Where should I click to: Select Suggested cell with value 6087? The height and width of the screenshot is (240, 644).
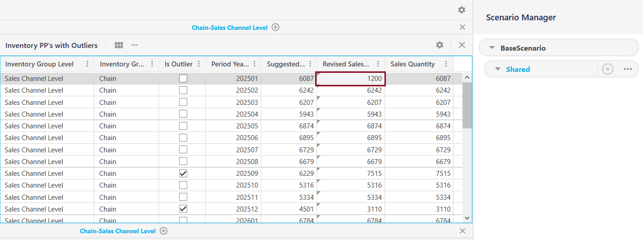[x=288, y=78]
